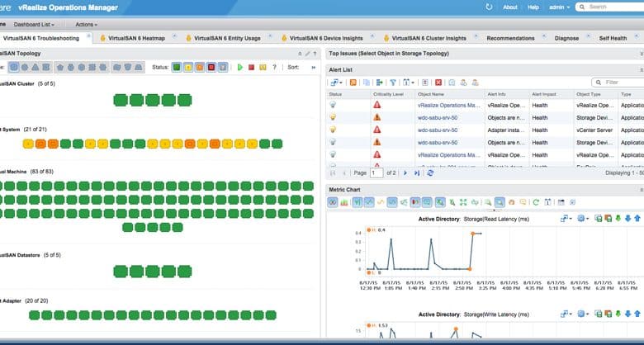Image resolution: width=644 pixels, height=345 pixels.
Task: Toggle the green (normal) status filter
Action: tap(177, 67)
